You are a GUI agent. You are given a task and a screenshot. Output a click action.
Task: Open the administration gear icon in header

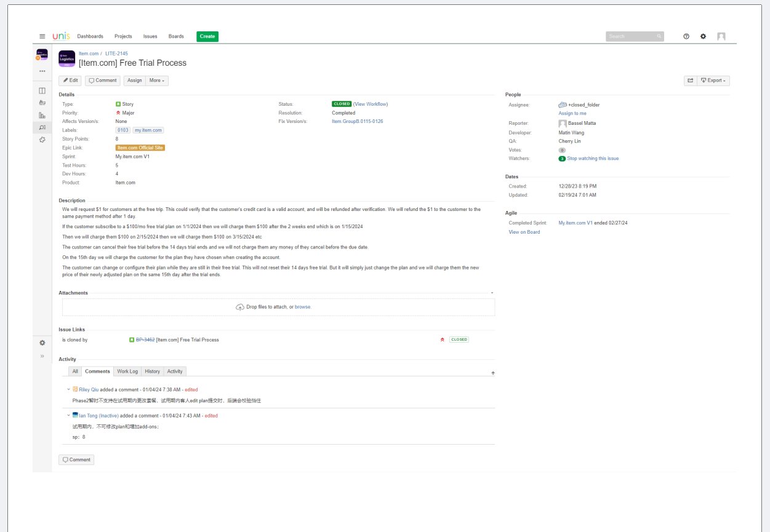point(703,36)
